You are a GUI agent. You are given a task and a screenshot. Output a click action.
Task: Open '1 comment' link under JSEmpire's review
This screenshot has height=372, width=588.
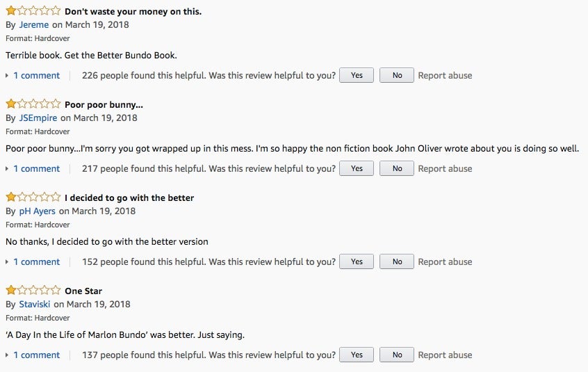(x=37, y=169)
